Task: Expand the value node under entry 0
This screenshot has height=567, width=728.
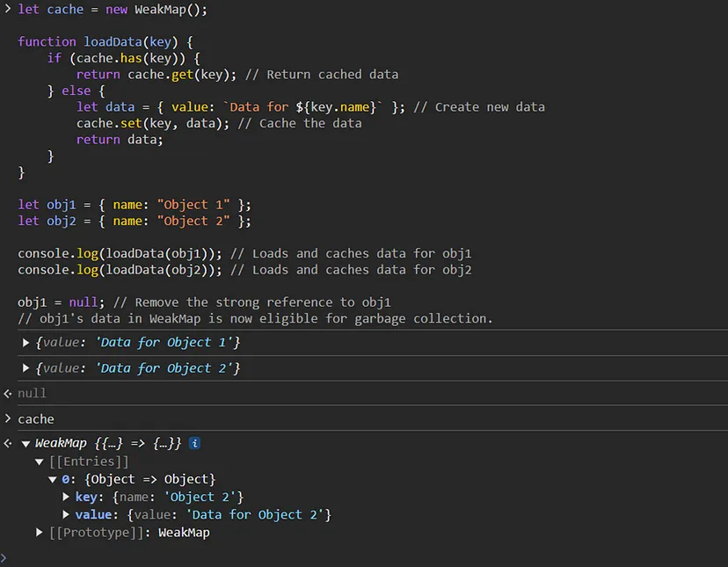Action: [67, 514]
